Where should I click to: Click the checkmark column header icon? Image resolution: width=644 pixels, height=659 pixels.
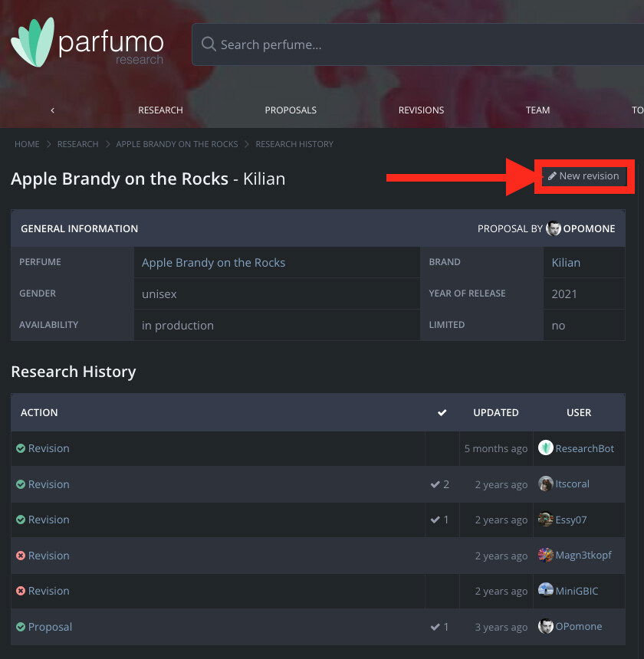click(x=442, y=413)
